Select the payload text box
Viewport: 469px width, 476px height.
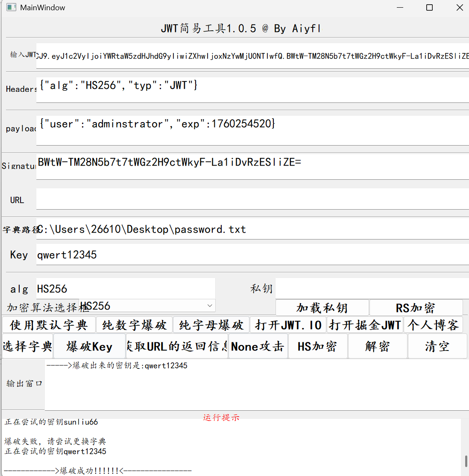[x=252, y=130]
